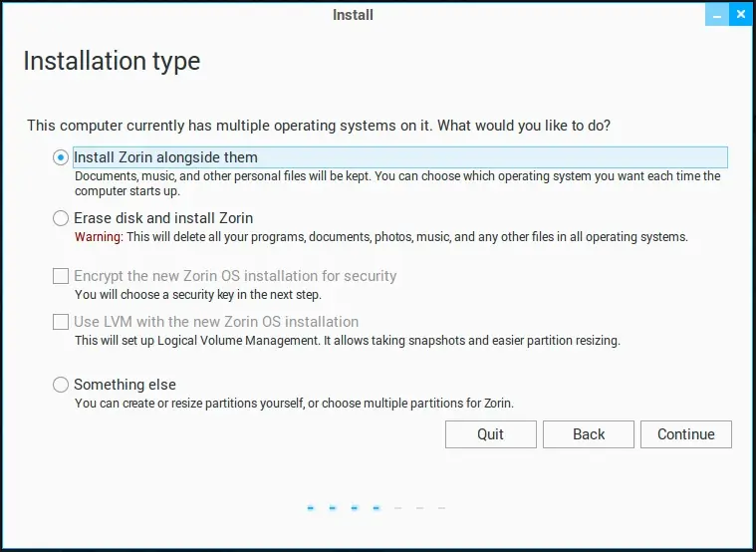Click the Logical Volume Management description text
Image resolution: width=756 pixels, height=552 pixels.
click(x=347, y=341)
